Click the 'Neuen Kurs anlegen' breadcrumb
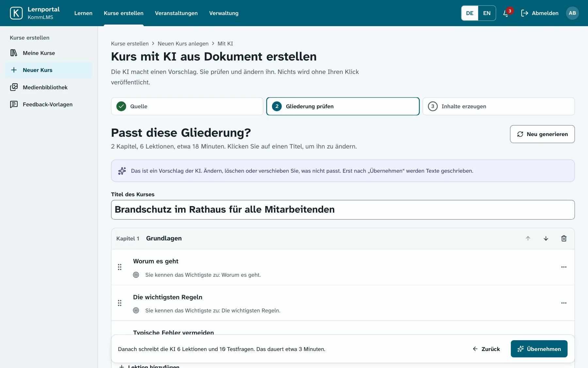Screen dimensions: 588x368 click(183, 44)
